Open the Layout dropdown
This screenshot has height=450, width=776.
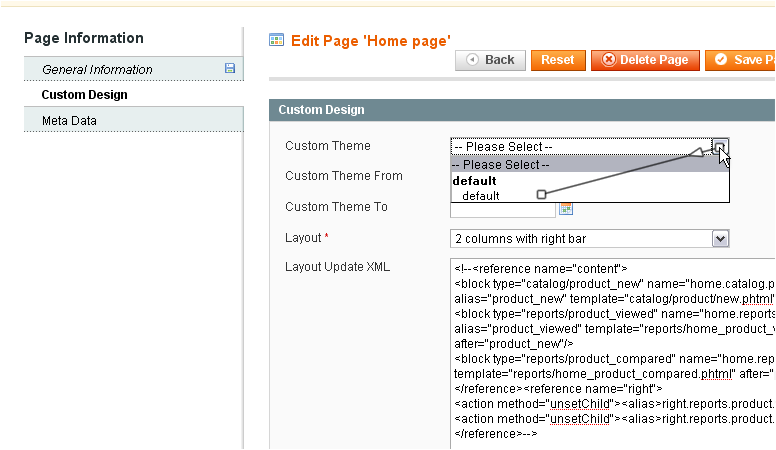pyautogui.click(x=589, y=239)
